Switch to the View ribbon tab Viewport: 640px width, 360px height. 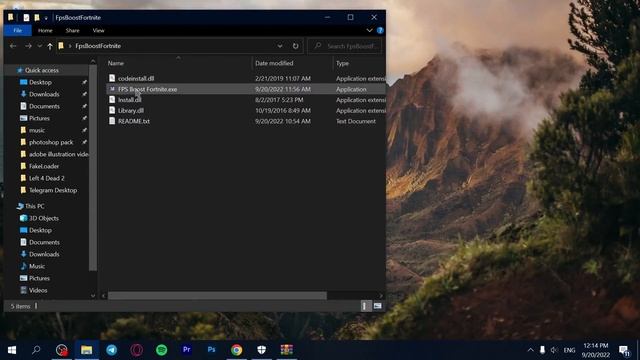pyautogui.click(x=98, y=31)
